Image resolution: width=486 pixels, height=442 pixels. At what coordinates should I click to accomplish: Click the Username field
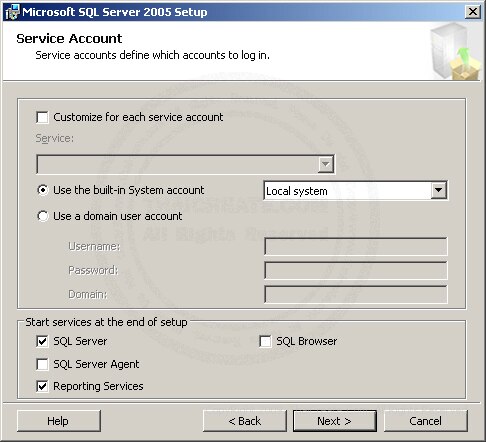356,246
